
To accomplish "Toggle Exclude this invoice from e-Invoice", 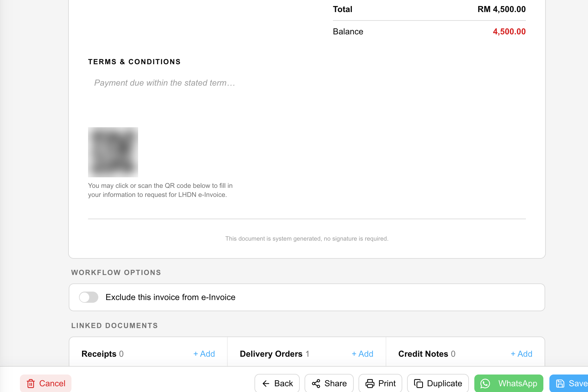I will 89,297.
